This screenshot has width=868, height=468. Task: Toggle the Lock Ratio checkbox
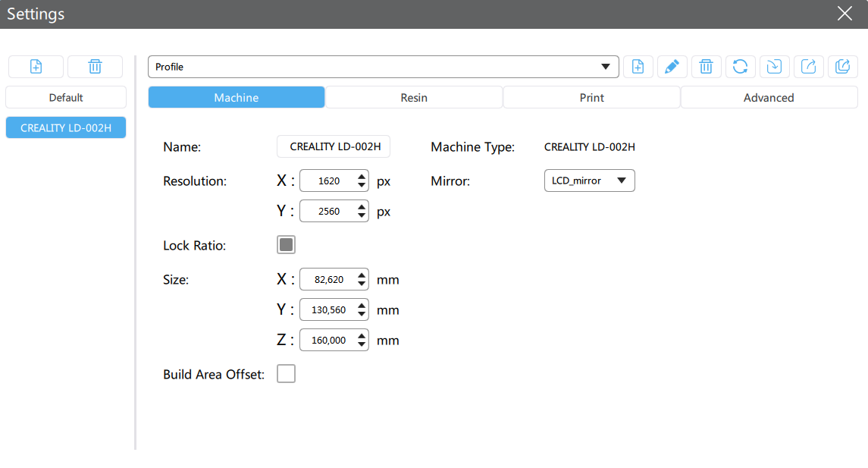(286, 245)
